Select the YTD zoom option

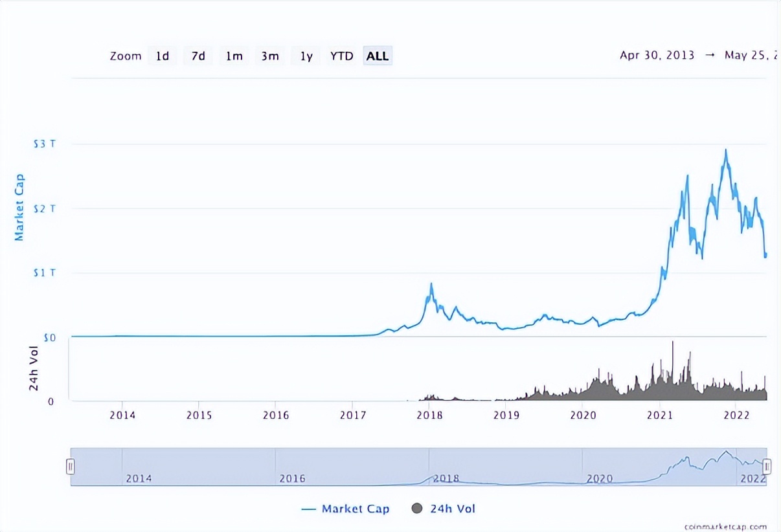pyautogui.click(x=341, y=56)
